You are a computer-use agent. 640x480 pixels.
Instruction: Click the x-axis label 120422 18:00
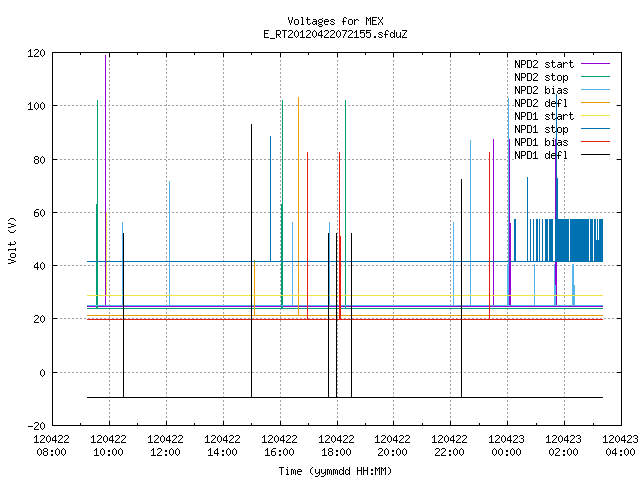[x=336, y=446]
